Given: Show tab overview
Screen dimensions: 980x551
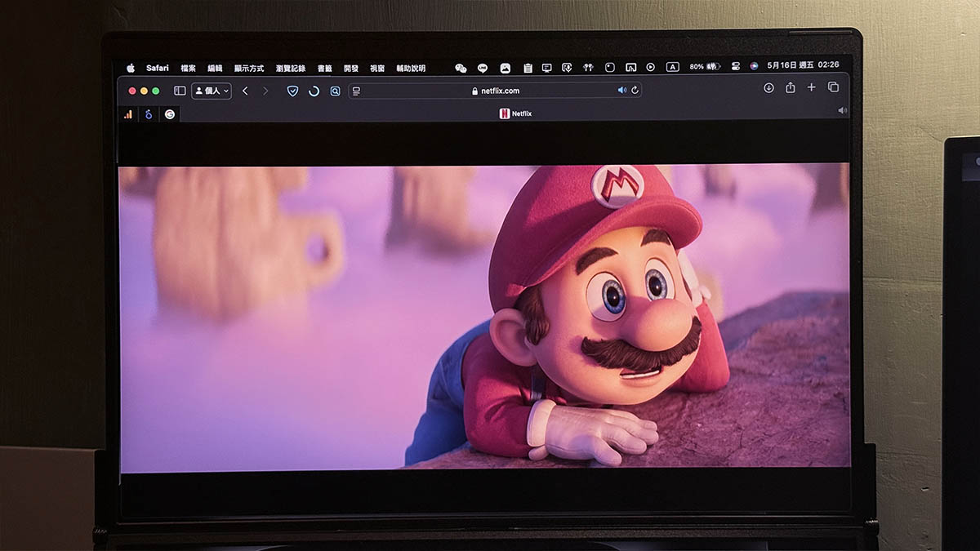Looking at the screenshot, I should tap(833, 87).
